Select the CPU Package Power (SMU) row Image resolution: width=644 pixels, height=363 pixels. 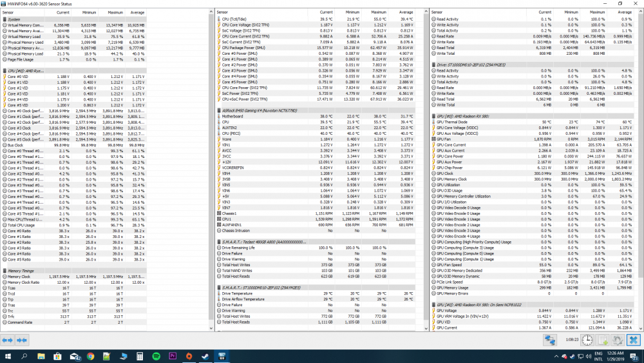316,48
